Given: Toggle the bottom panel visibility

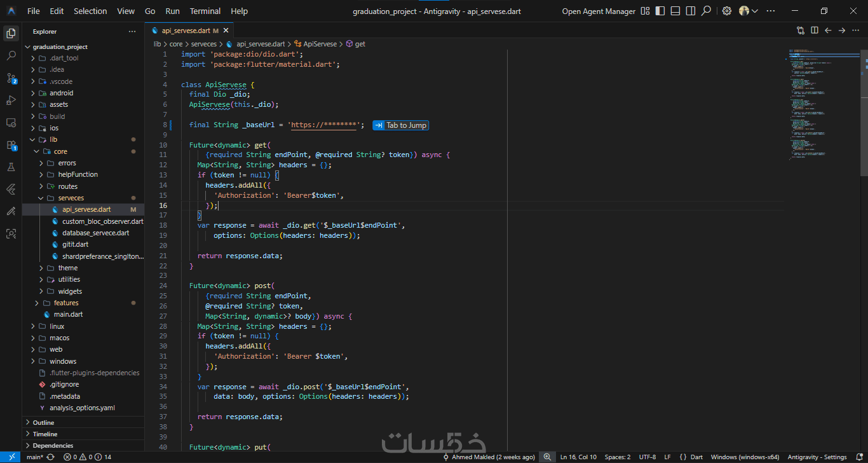Looking at the screenshot, I should tap(675, 11).
